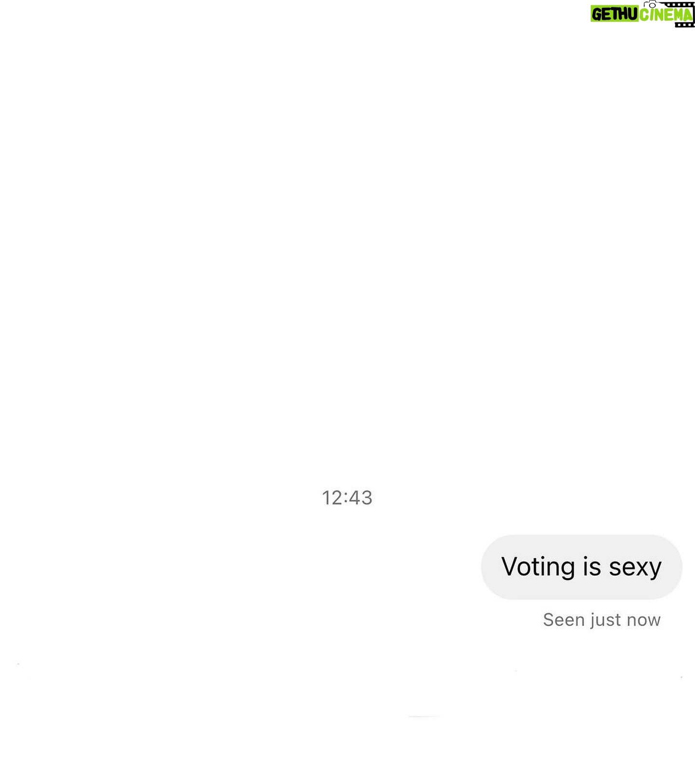The width and height of the screenshot is (695, 784).
Task: Click the letter G in GETHU
Action: [597, 14]
